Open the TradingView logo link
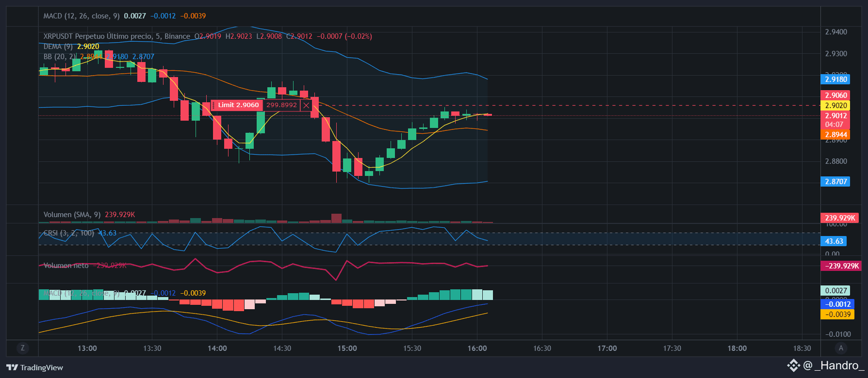Image resolution: width=868 pixels, height=378 pixels. click(34, 367)
